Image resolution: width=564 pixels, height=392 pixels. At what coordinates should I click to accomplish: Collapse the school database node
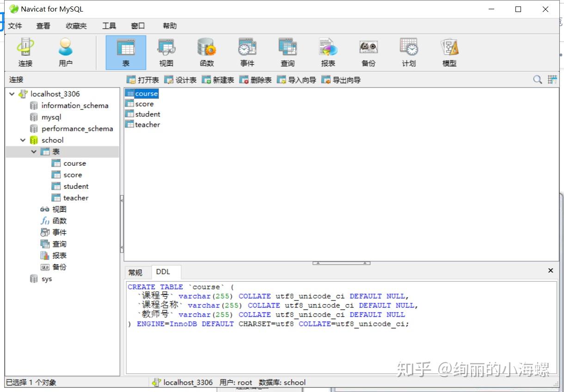(x=23, y=140)
